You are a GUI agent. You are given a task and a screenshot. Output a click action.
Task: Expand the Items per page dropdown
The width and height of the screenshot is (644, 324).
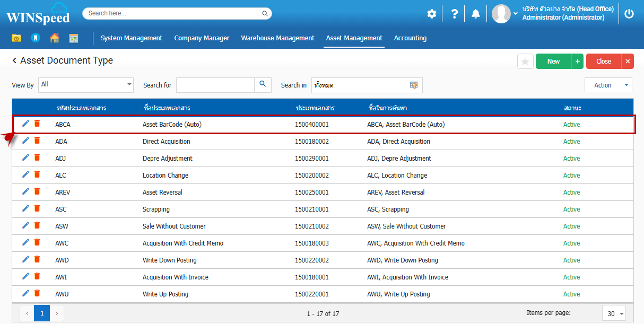[x=614, y=313]
